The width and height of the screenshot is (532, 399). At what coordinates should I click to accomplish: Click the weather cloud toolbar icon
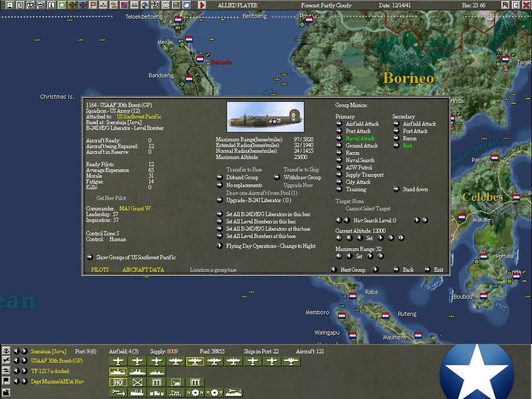tap(187, 5)
